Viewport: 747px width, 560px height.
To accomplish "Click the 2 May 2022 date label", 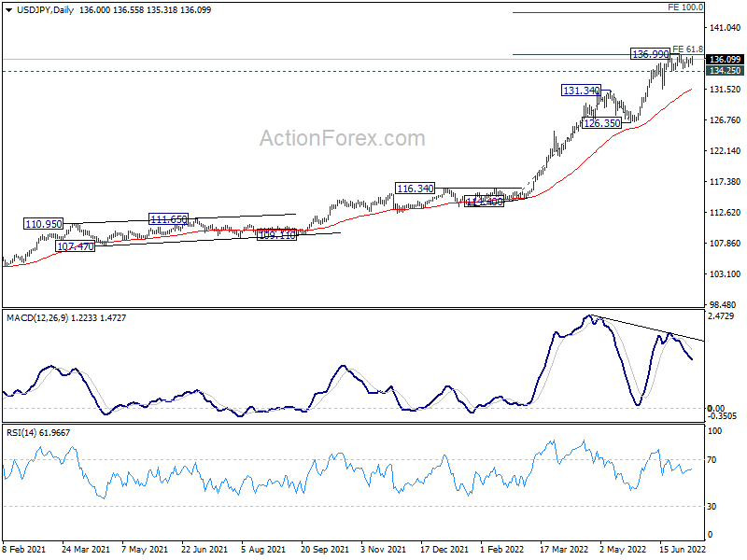I will tap(623, 549).
